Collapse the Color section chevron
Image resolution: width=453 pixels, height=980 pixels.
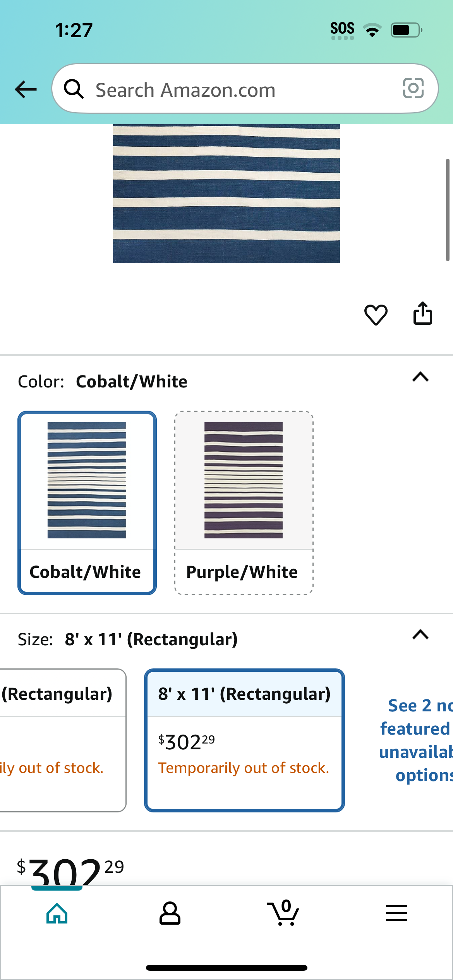tap(420, 377)
